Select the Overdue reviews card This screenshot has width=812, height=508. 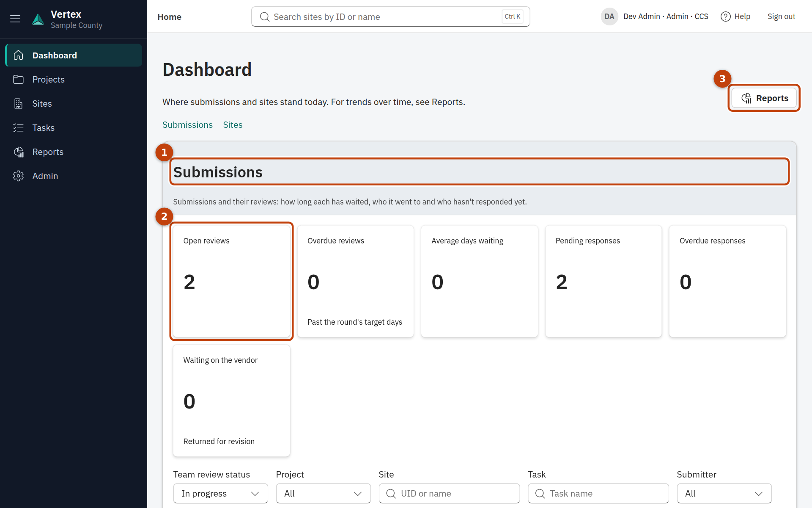click(x=355, y=281)
